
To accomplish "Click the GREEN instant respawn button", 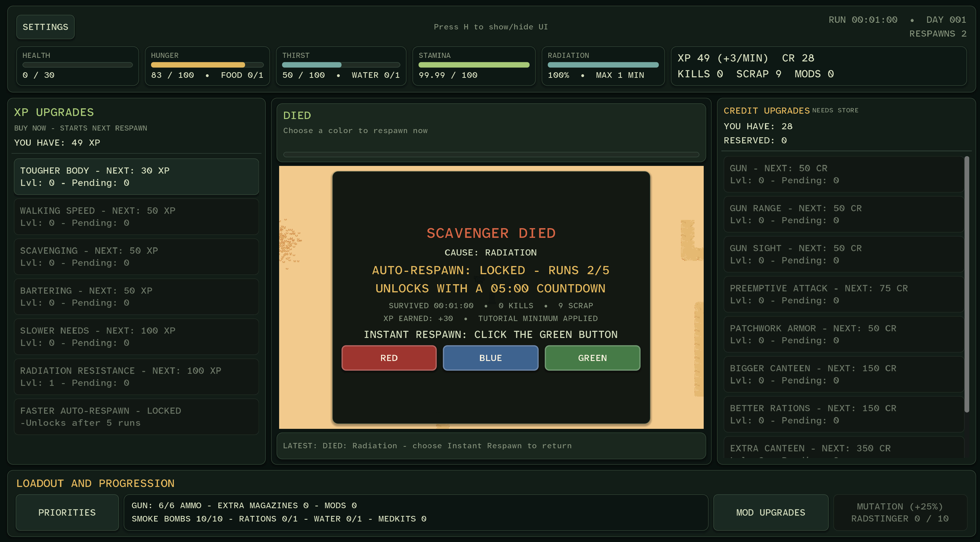I will 592,358.
